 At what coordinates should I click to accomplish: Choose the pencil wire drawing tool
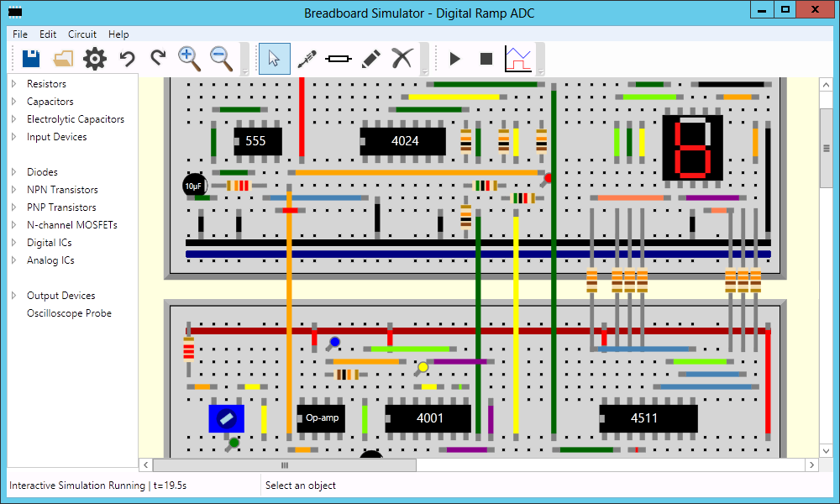coord(370,58)
